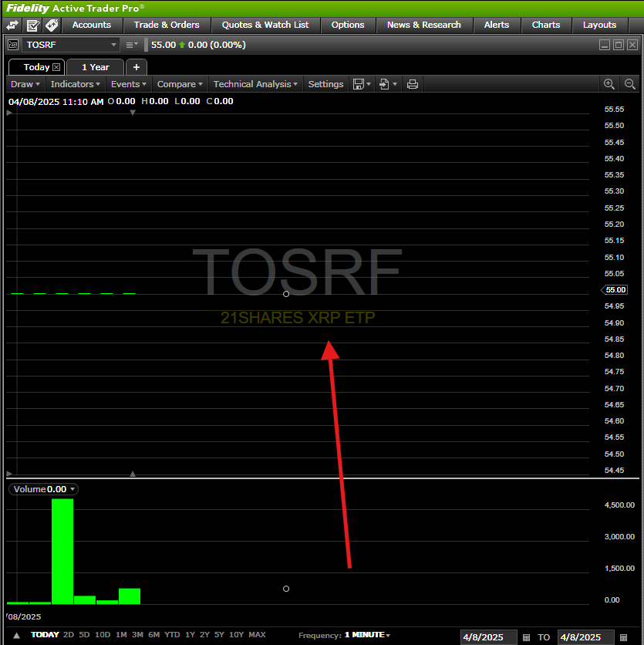The width and height of the screenshot is (644, 645).
Task: Select the 5D time range
Action: (x=84, y=635)
